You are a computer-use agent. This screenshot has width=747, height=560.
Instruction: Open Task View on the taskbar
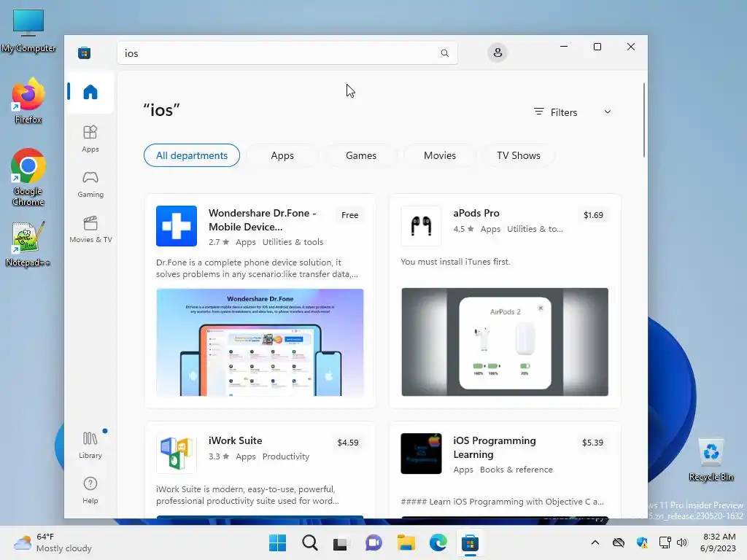coord(341,542)
